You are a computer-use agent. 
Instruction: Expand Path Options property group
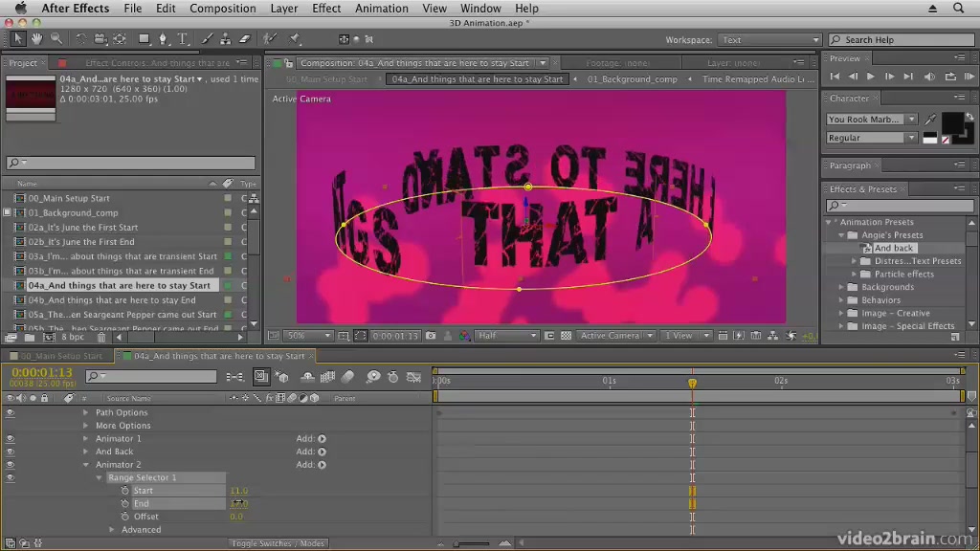85,412
